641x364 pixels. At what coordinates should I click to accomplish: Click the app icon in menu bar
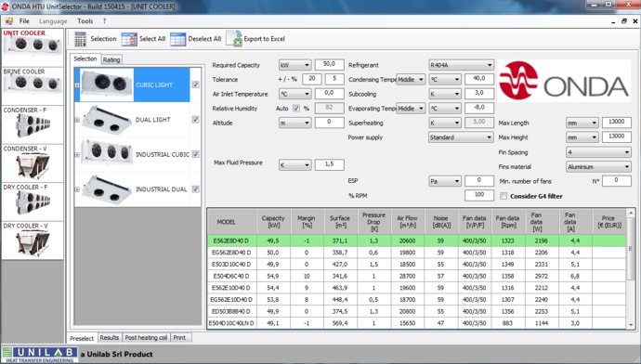pyautogui.click(x=9, y=21)
